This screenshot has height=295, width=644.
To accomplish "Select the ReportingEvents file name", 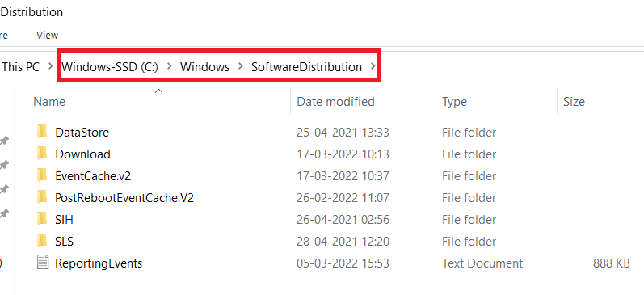I will click(99, 263).
